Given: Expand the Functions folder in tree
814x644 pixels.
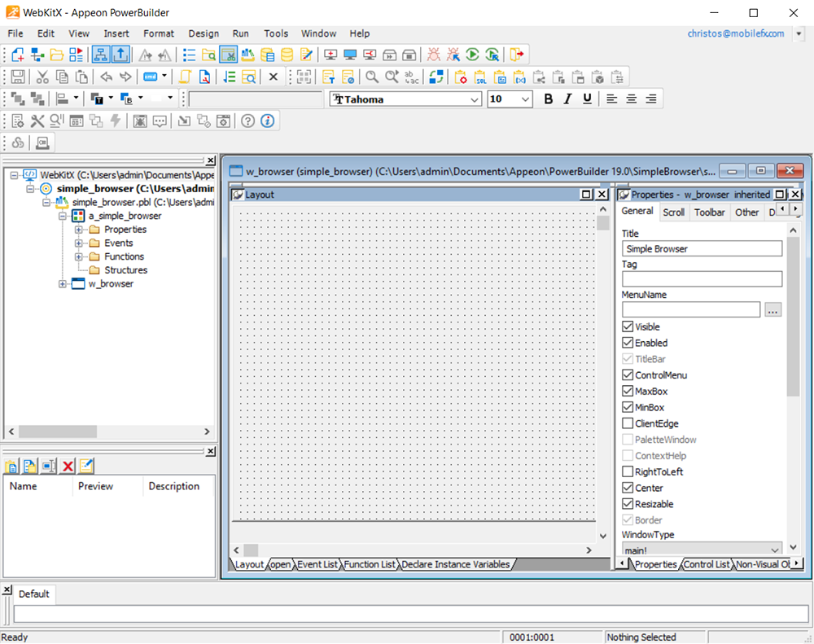Looking at the screenshot, I should coord(78,256).
